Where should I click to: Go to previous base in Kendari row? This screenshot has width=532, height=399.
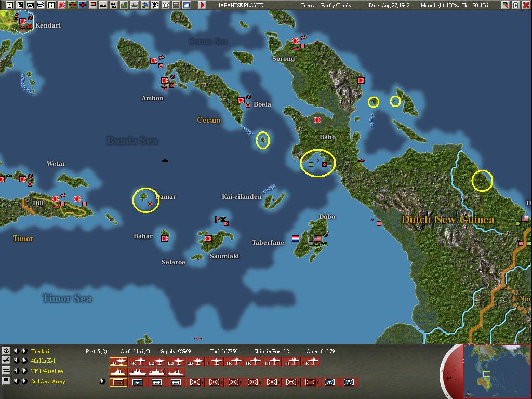16,351
